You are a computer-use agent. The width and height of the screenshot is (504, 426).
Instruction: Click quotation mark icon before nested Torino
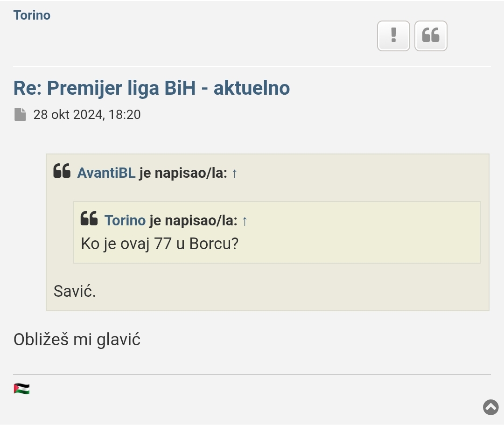tap(89, 218)
